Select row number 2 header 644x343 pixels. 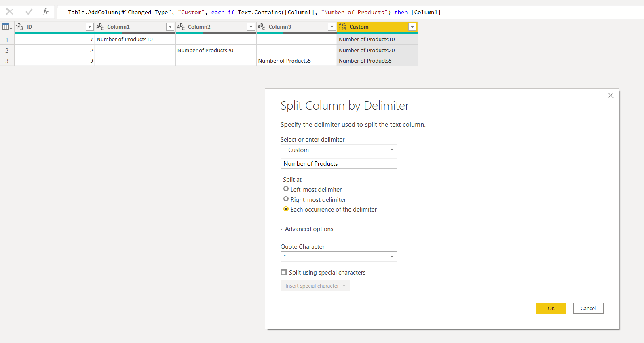(7, 50)
